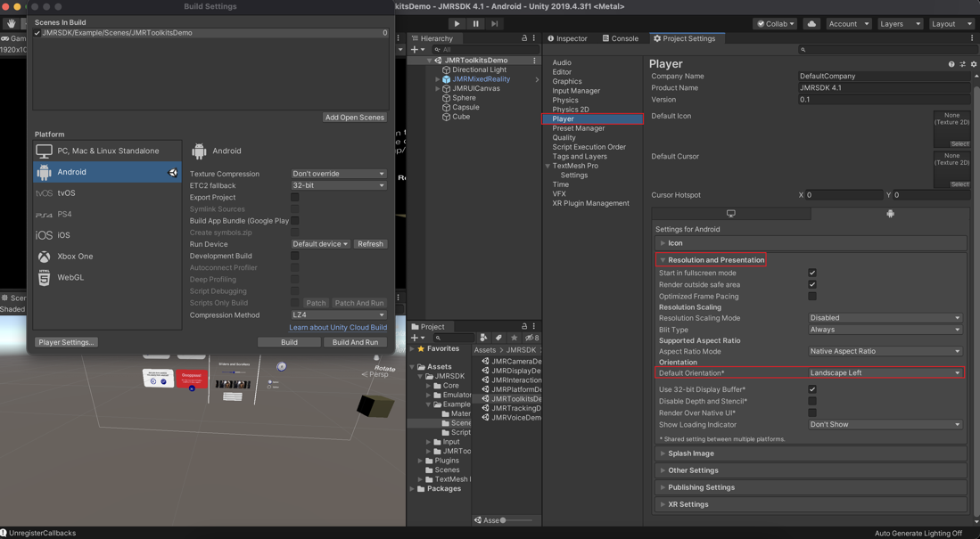Disable Start in fullscreen mode checkbox

[811, 274]
